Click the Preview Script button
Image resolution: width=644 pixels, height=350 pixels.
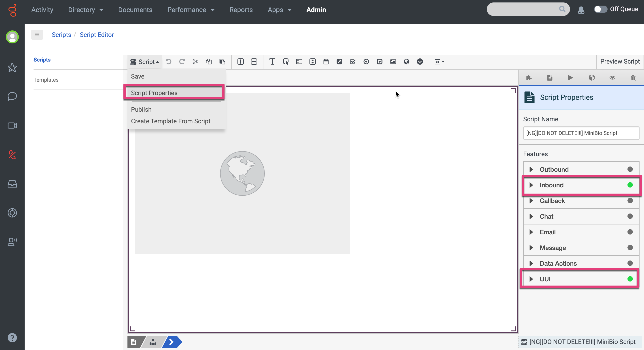[x=620, y=62]
